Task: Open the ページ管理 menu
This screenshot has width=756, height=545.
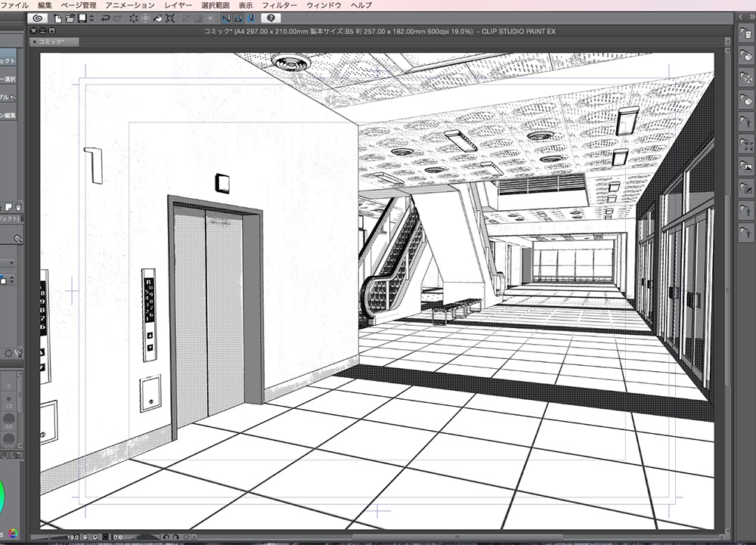Action: pyautogui.click(x=78, y=5)
